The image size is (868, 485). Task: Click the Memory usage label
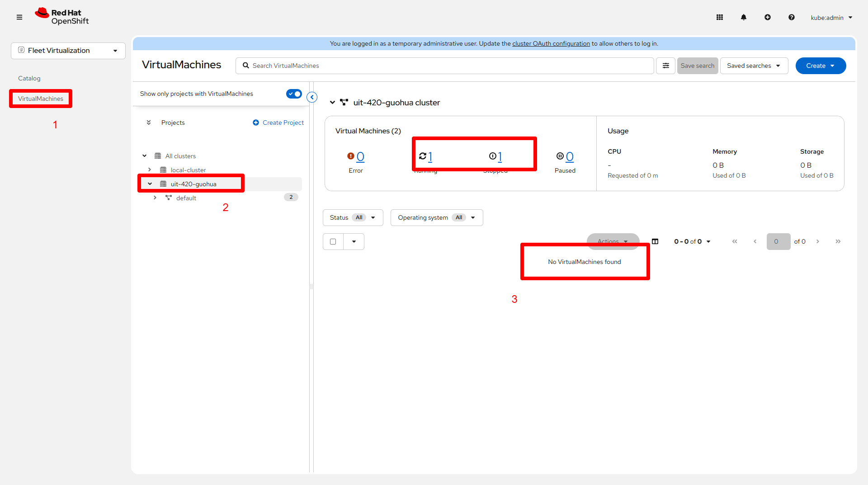coord(725,151)
